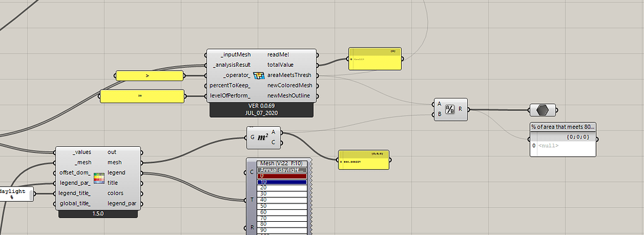Click the newColoredMesh output
The width and height of the screenshot is (644, 235).
coord(289,86)
